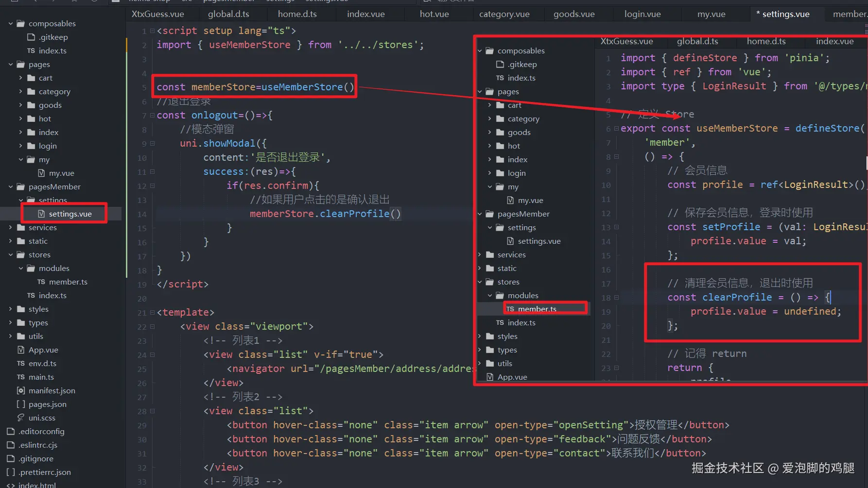Screen dimensions: 868x488
Task: Fold the template block at line 21
Action: pyautogui.click(x=152, y=313)
